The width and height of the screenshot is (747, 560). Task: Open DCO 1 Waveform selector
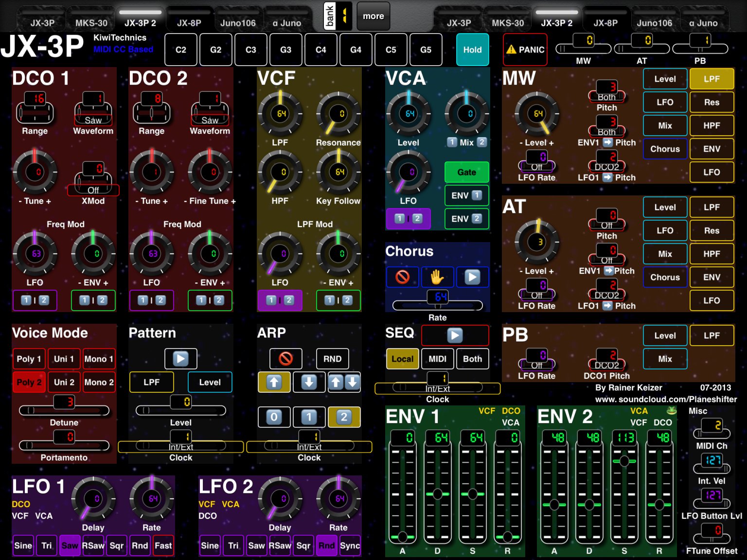[93, 108]
